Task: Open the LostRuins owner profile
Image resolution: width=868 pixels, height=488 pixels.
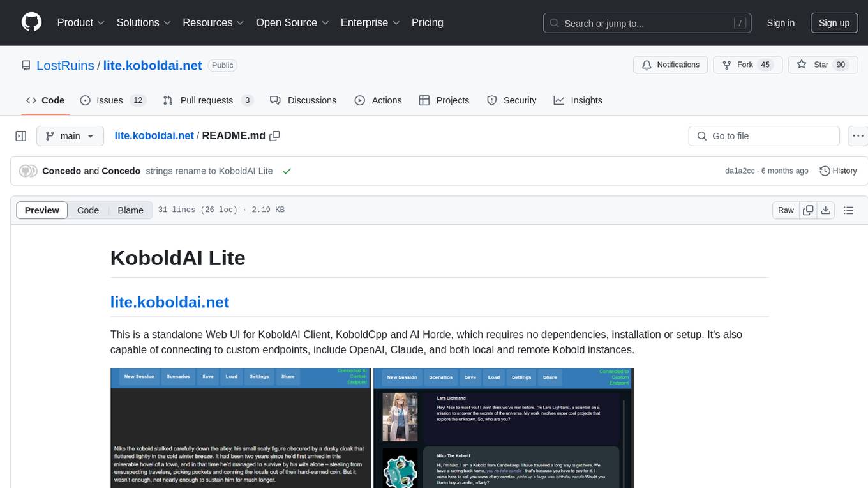Action: click(65, 65)
